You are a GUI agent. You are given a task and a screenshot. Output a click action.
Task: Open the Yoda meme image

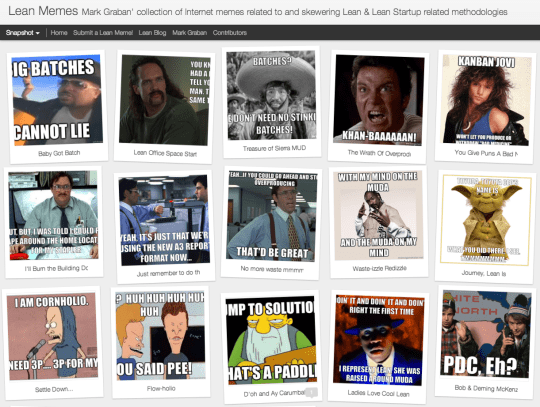tap(486, 220)
